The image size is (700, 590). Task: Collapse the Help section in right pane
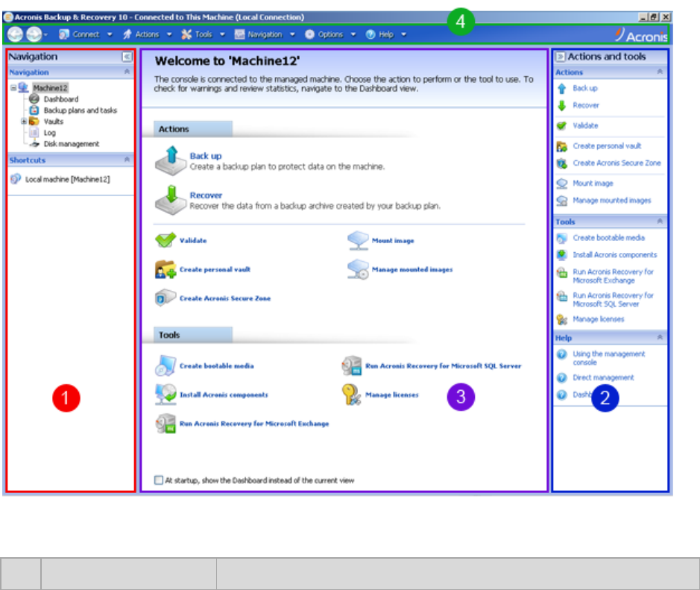coord(660,337)
